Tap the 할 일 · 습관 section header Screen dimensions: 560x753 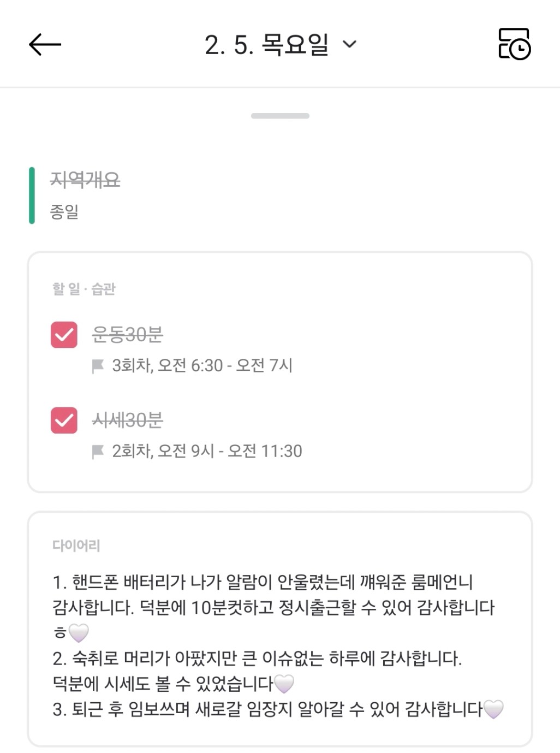click(84, 288)
